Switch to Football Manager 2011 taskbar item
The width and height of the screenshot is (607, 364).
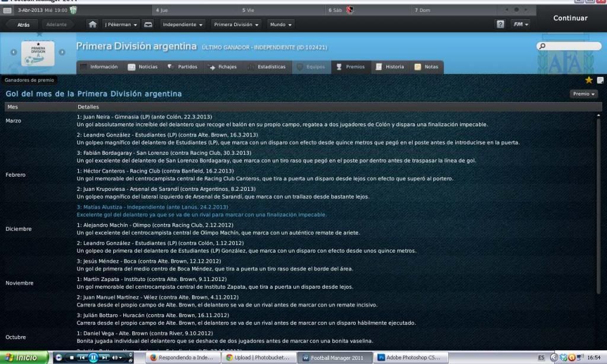point(337,358)
